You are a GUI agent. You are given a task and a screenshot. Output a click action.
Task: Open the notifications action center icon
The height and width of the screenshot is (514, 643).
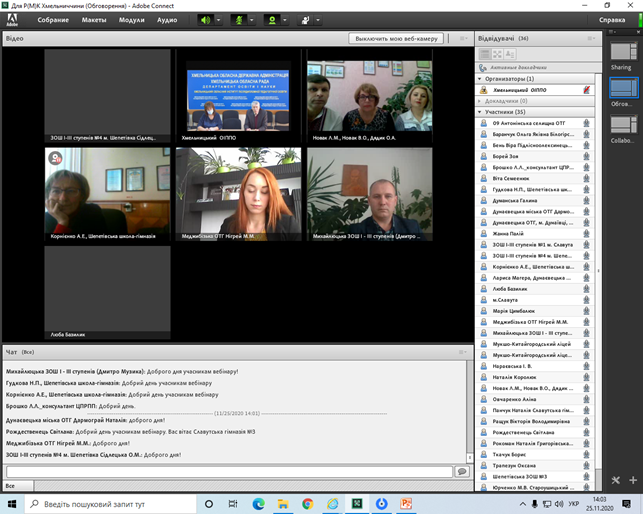point(626,504)
